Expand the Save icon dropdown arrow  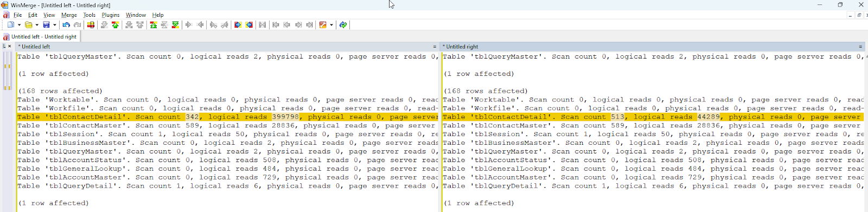[55, 25]
